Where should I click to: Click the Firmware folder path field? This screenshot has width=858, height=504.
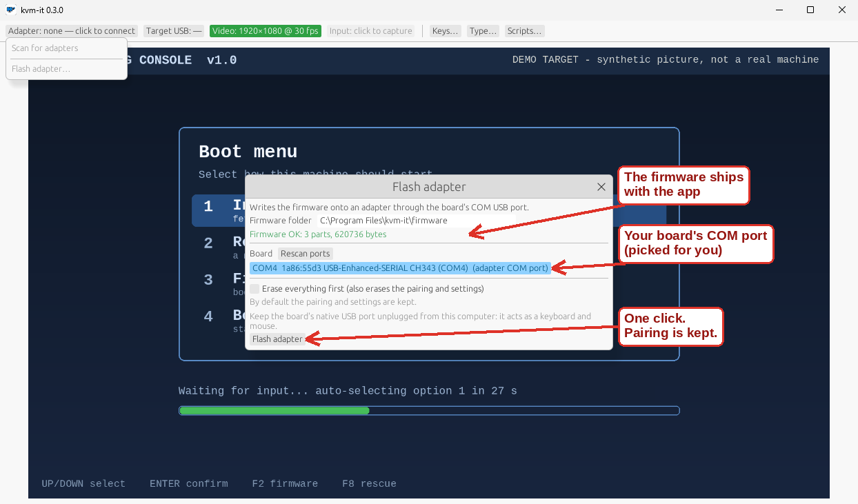click(x=417, y=221)
